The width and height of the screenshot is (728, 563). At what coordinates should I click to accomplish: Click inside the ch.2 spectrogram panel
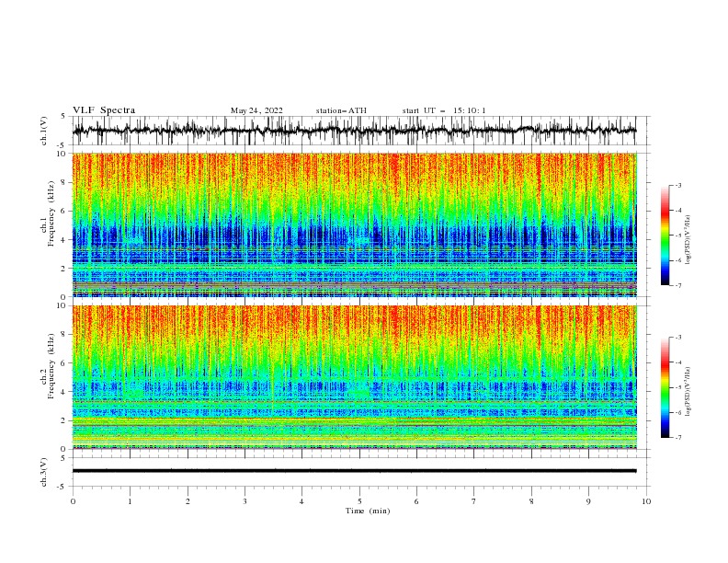click(354, 377)
